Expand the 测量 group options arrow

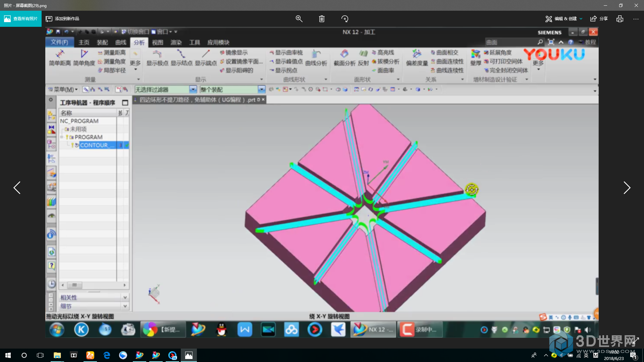pyautogui.click(x=139, y=79)
